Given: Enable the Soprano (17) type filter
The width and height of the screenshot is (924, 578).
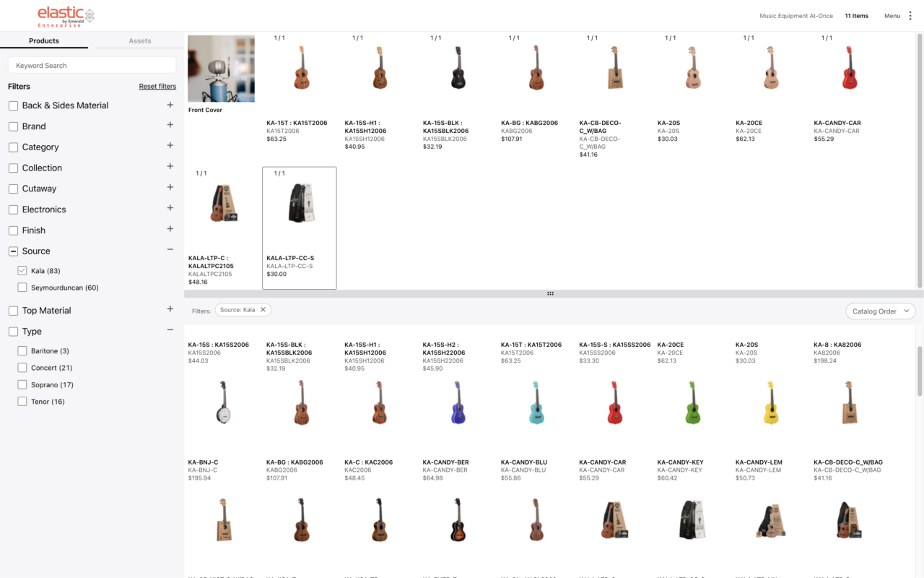Looking at the screenshot, I should pos(22,384).
